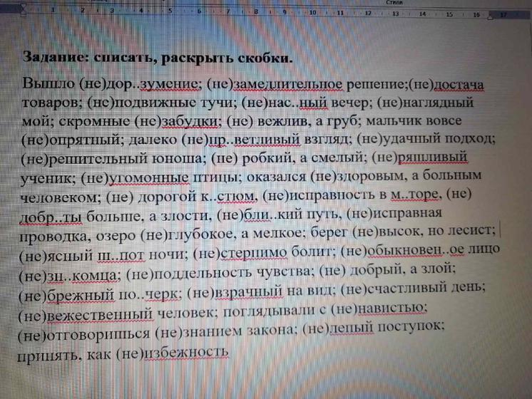Click the word "(не)нас..ный"

[x=285, y=103]
